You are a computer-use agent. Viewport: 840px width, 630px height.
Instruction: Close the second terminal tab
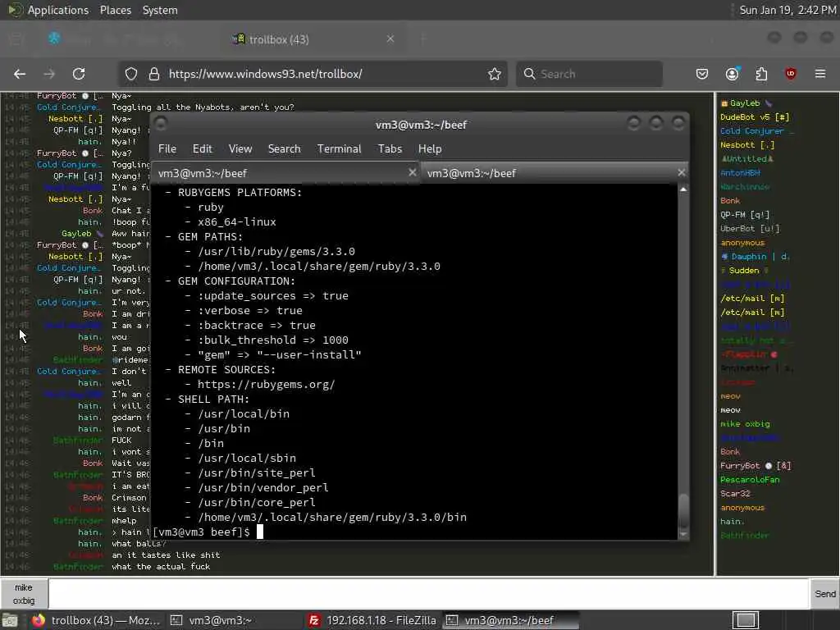(x=681, y=172)
